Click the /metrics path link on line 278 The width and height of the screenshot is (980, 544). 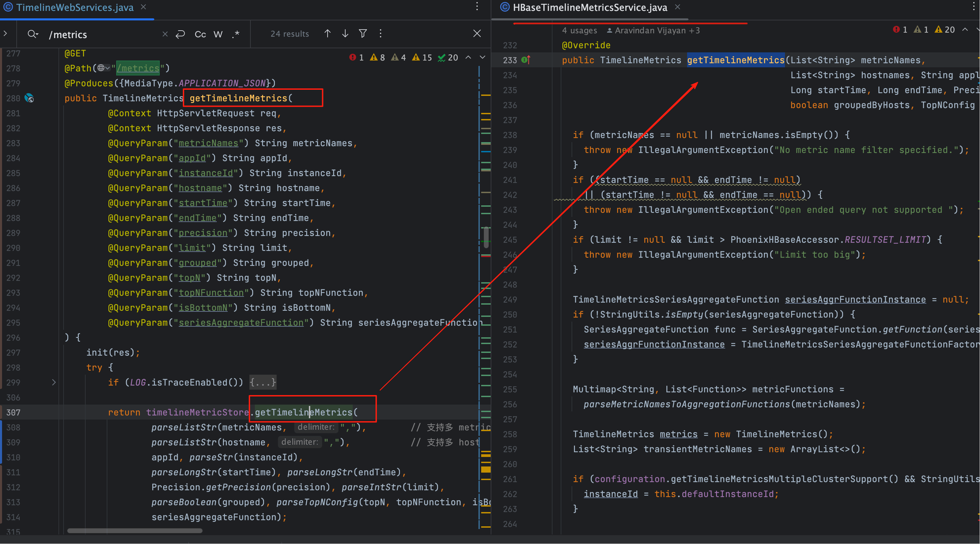tap(138, 68)
